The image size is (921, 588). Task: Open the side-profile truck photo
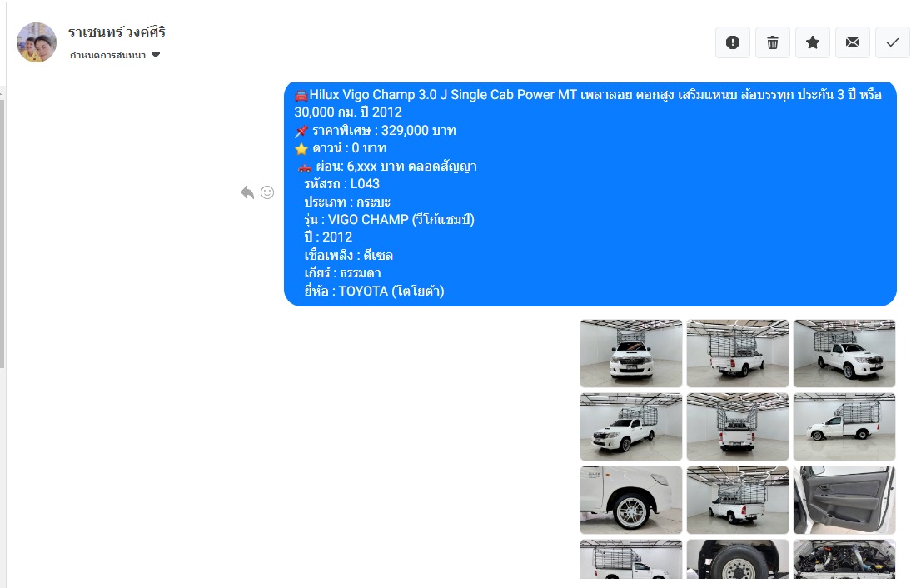coord(844,427)
